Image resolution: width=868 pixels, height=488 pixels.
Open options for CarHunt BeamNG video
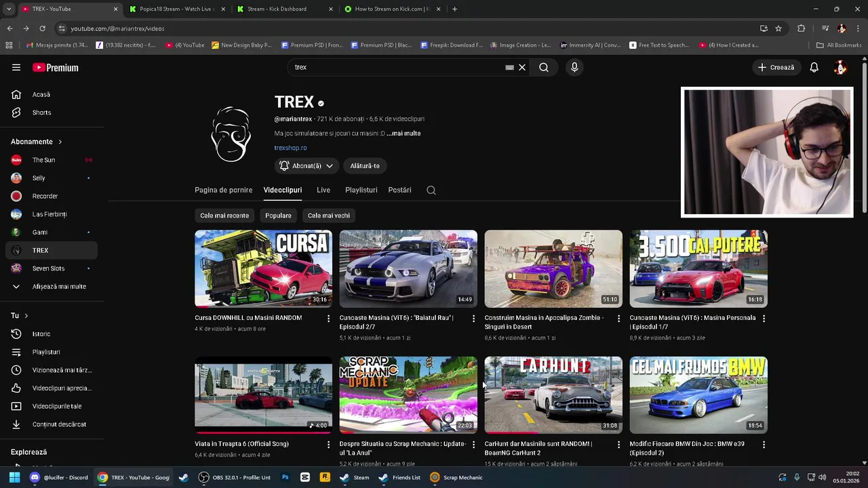618,445
